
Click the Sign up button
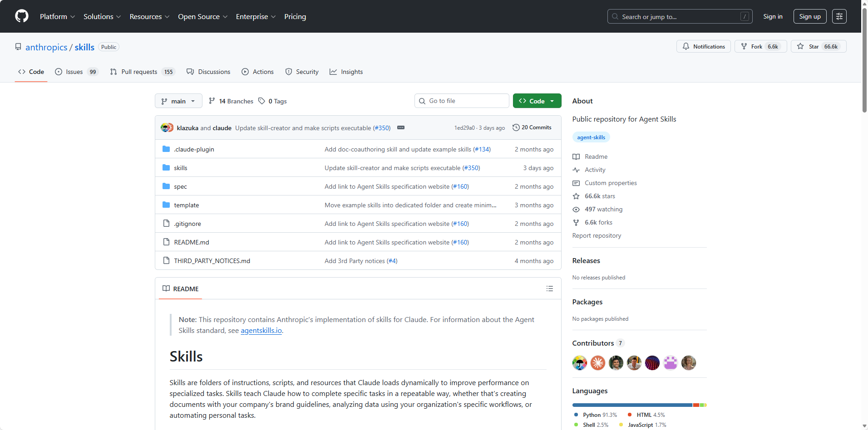pos(809,16)
